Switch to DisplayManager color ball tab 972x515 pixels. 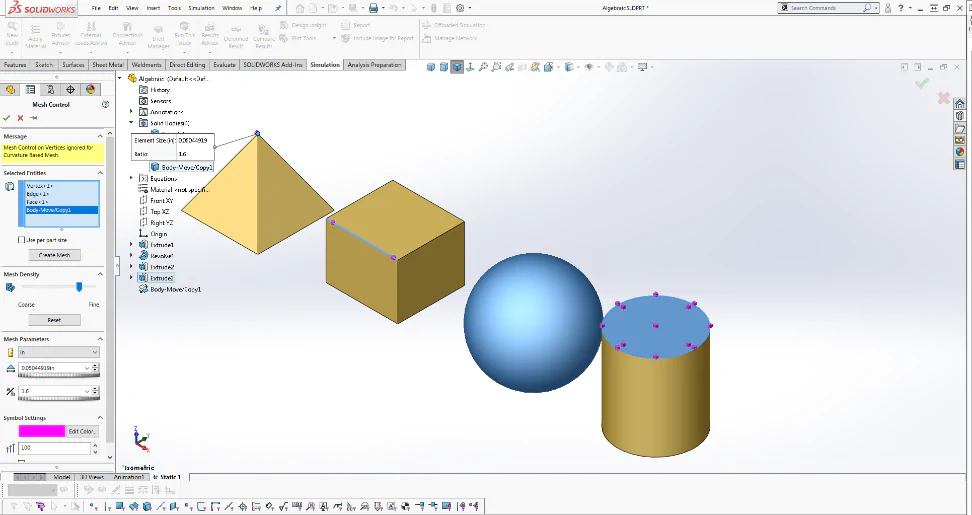pos(91,90)
